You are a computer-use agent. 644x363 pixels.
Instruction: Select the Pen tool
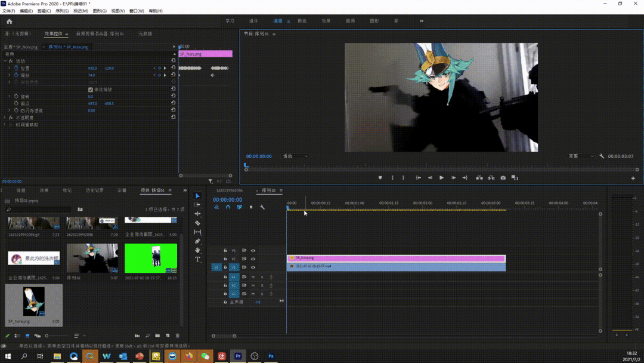pos(197,241)
